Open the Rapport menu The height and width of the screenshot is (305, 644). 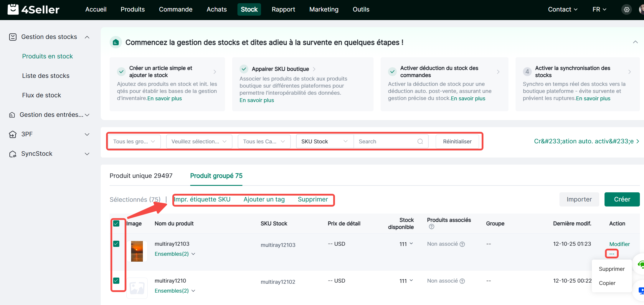coord(283,9)
